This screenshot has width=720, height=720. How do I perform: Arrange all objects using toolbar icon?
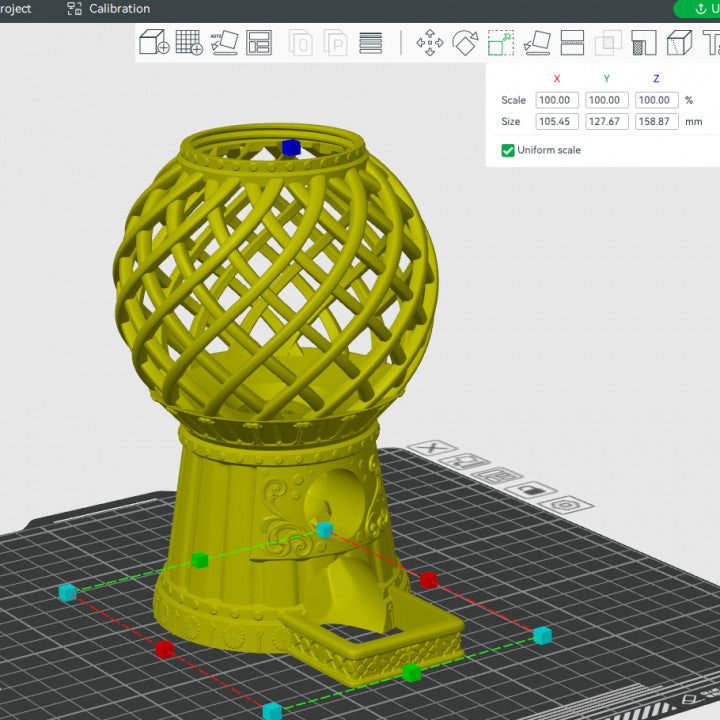pos(259,43)
